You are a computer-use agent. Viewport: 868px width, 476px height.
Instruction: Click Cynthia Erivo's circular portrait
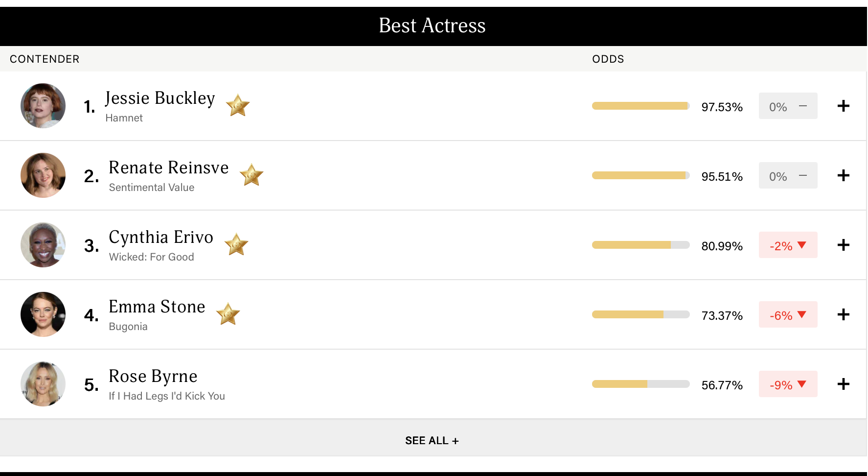43,245
